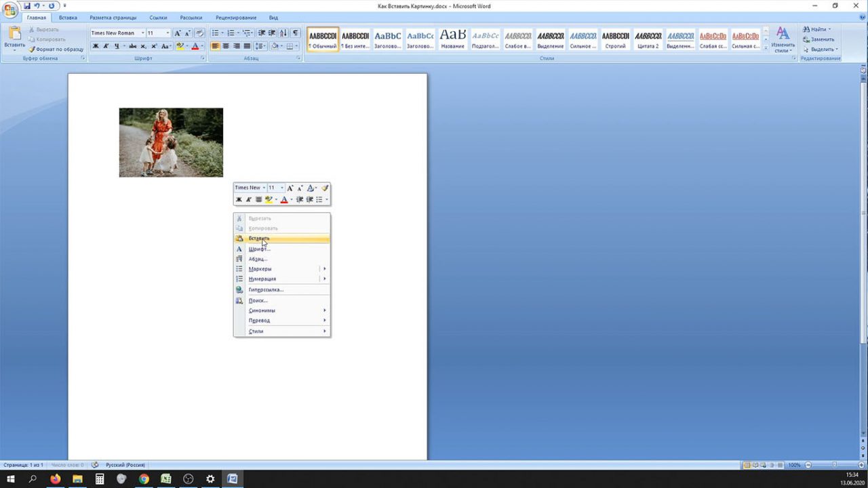
Task: Open ribbon font size 11 dropdown
Action: pos(168,33)
